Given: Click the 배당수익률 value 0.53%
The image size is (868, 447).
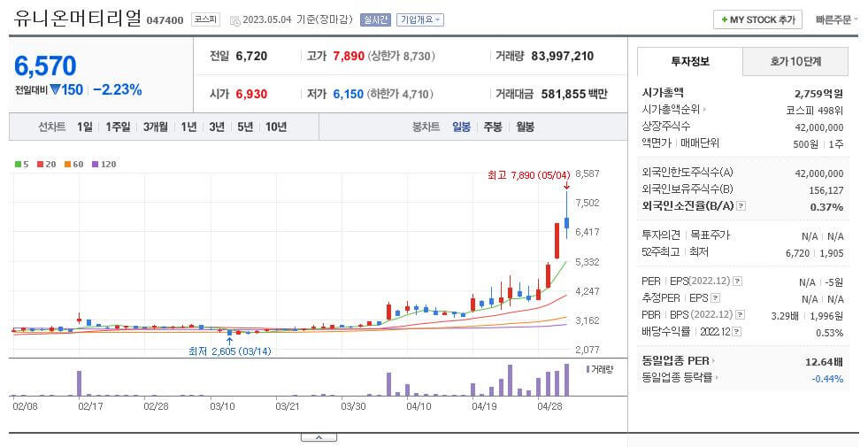Looking at the screenshot, I should [x=830, y=333].
